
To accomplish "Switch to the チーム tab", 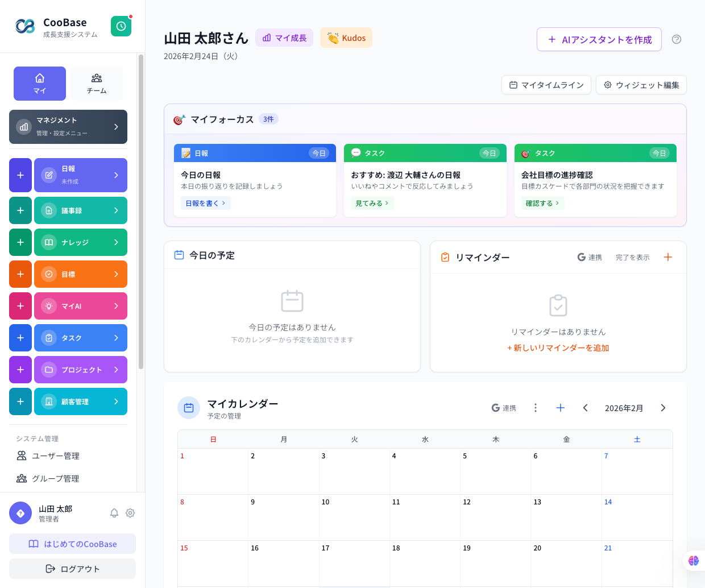I will [96, 83].
